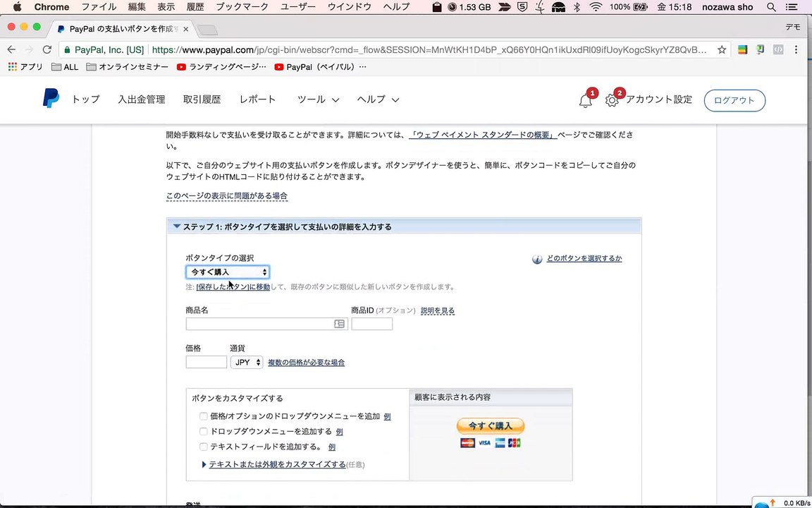This screenshot has height=508, width=812.
Task: Click the アプリ apps grid icon
Action: tap(13, 67)
